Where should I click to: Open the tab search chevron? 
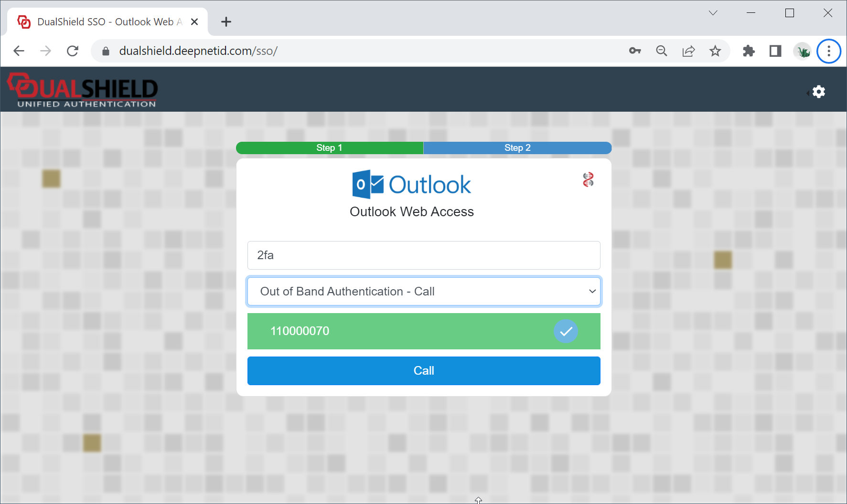713,13
